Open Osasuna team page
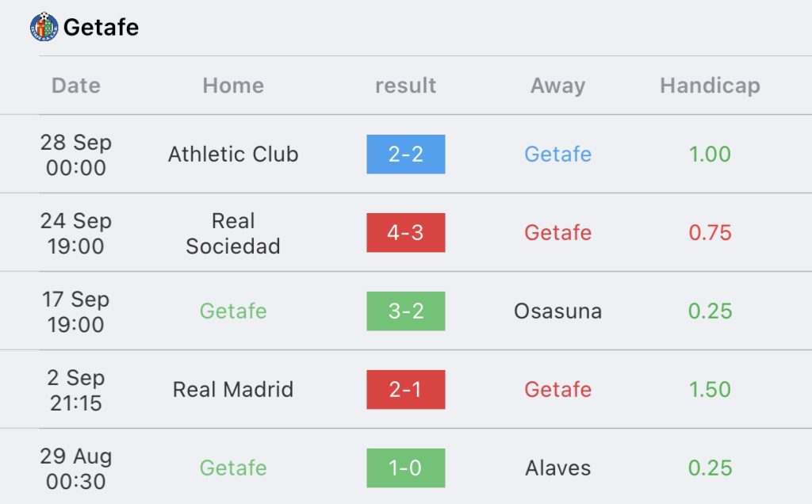 coord(557,311)
